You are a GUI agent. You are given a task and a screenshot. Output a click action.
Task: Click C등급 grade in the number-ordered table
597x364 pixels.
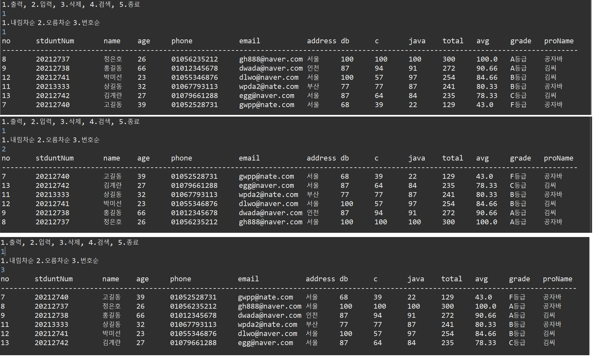(517, 343)
